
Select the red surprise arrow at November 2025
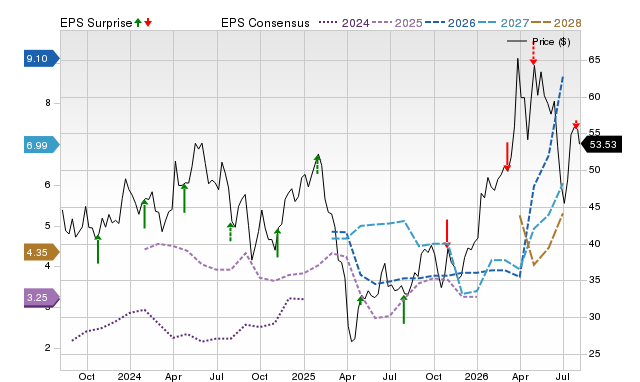[447, 233]
